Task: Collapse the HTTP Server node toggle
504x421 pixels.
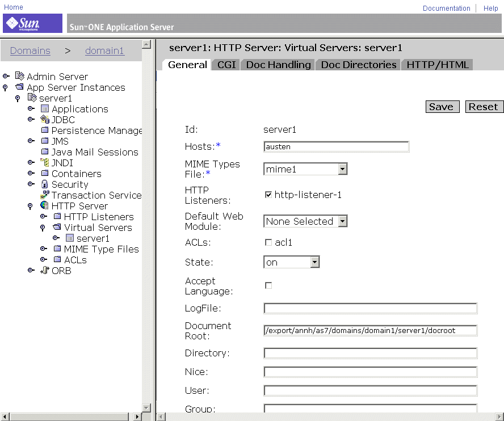Action: [x=30, y=206]
